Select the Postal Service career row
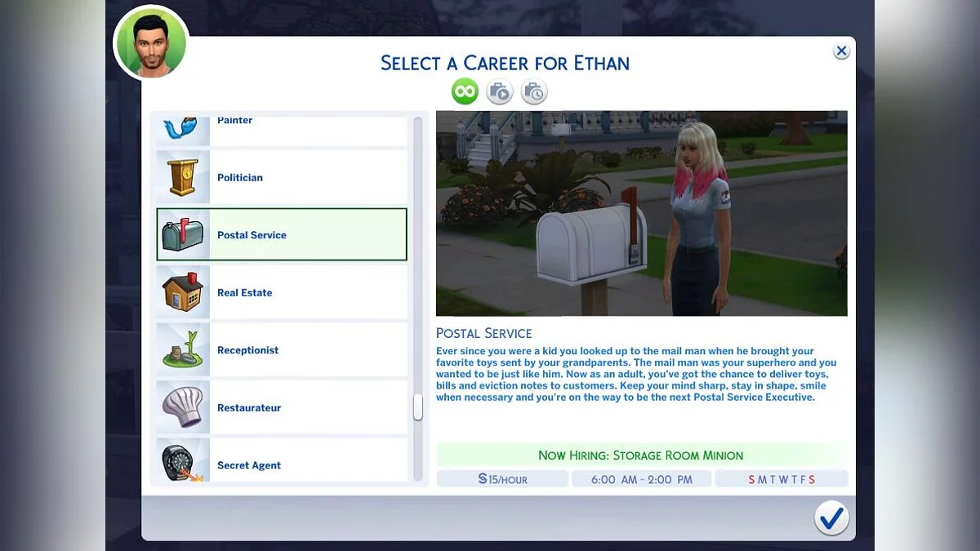Image resolution: width=980 pixels, height=551 pixels. click(282, 234)
